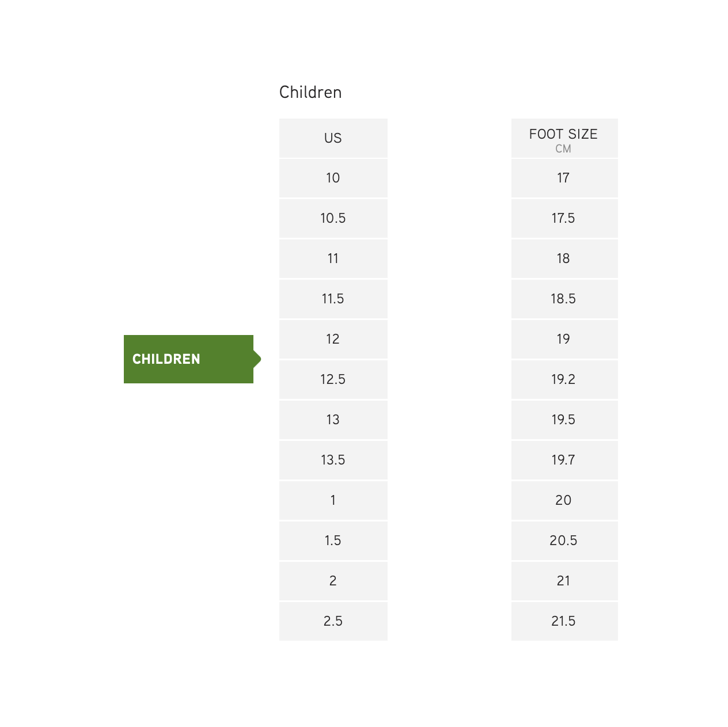728x727 pixels.
Task: Pick US size 13.5 cell
Action: pos(333,460)
